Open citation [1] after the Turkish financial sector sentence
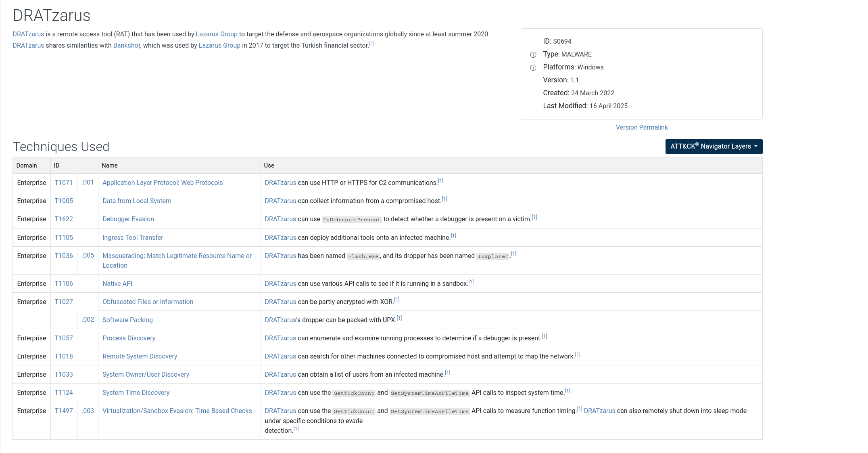868x453 pixels. click(x=372, y=43)
